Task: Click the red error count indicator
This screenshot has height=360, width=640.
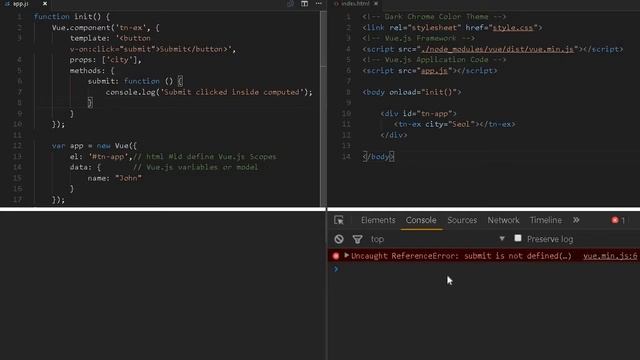Action: (618, 220)
